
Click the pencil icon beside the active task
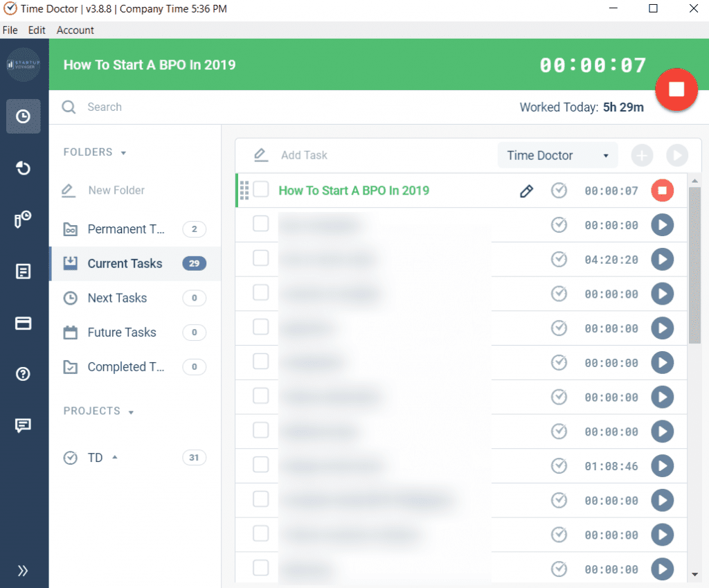(527, 190)
